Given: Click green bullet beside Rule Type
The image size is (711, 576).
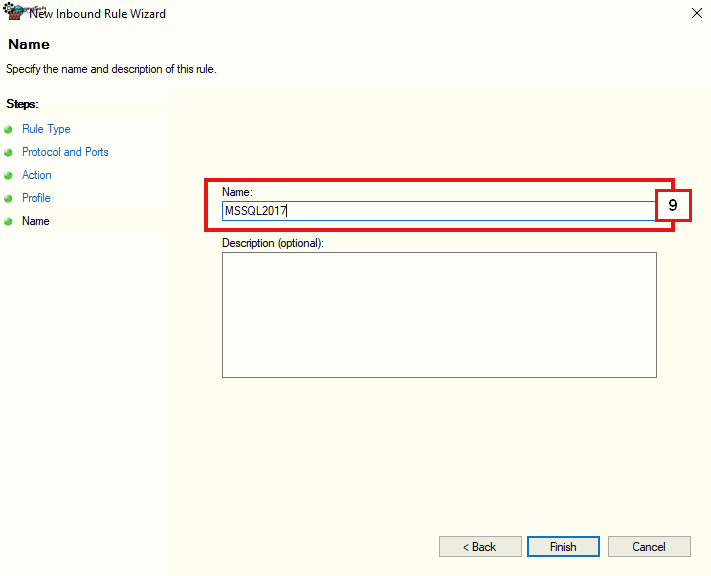Looking at the screenshot, I should [8, 130].
